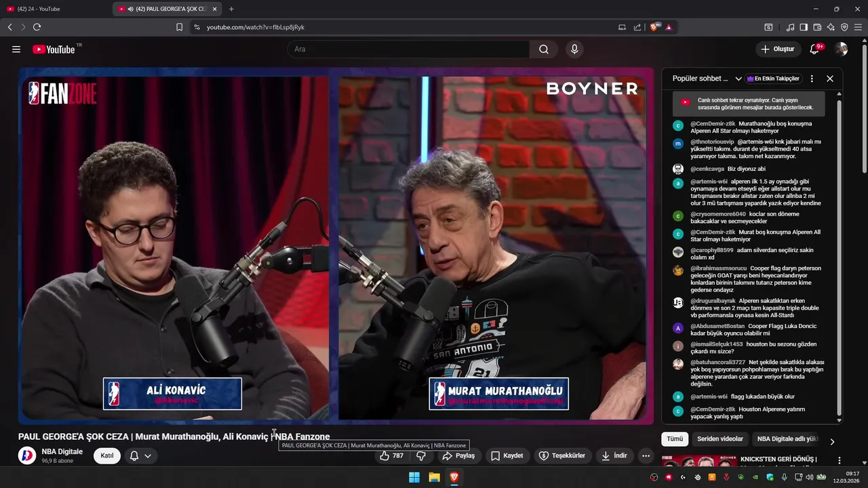
Task: Click the Oluştur create button
Action: click(x=777, y=49)
